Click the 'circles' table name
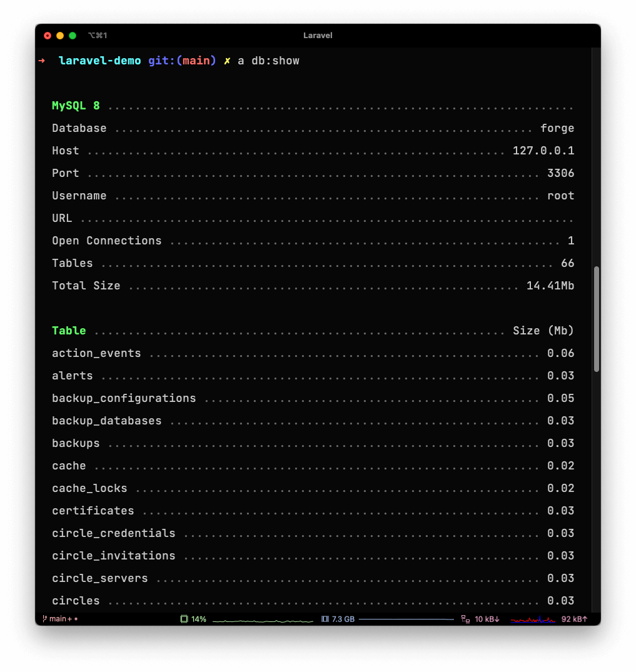The image size is (636, 672). [76, 601]
